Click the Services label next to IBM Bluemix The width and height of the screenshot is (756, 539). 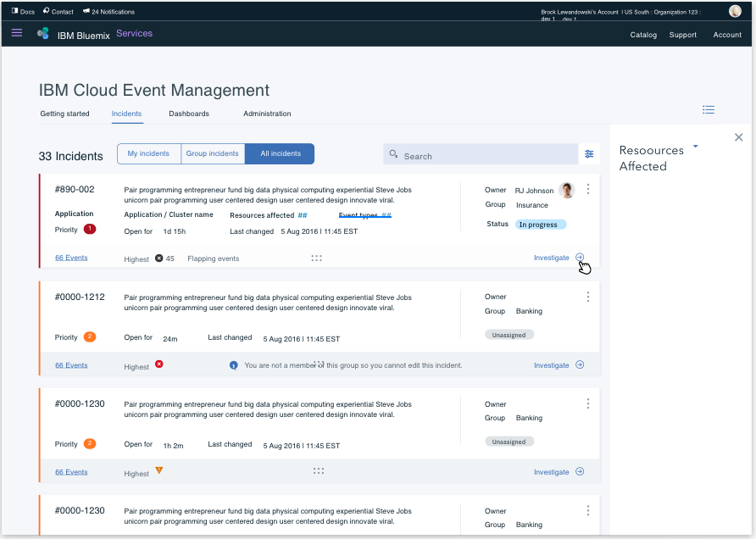click(x=134, y=33)
